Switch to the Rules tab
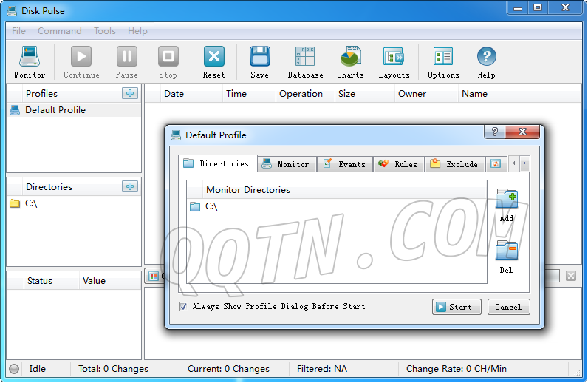Image resolution: width=588 pixels, height=383 pixels. [398, 164]
